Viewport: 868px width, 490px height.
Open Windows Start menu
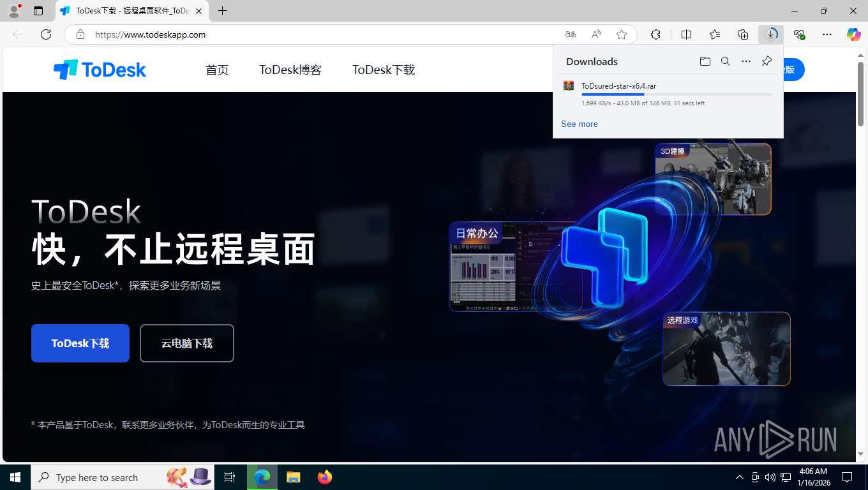15,477
